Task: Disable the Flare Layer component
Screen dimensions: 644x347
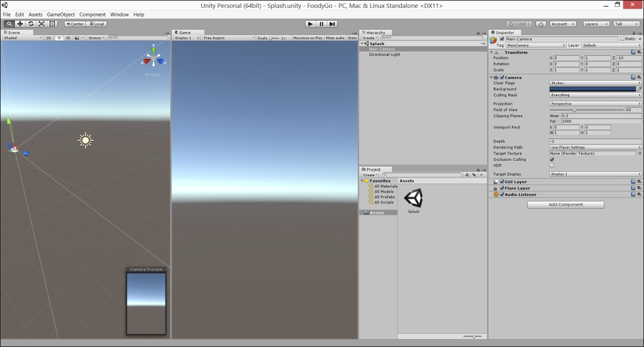Action: click(x=502, y=188)
